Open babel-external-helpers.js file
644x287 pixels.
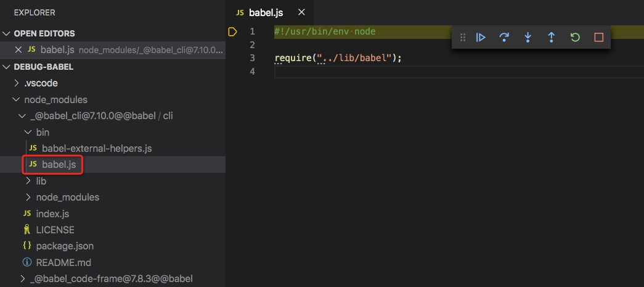click(x=97, y=148)
